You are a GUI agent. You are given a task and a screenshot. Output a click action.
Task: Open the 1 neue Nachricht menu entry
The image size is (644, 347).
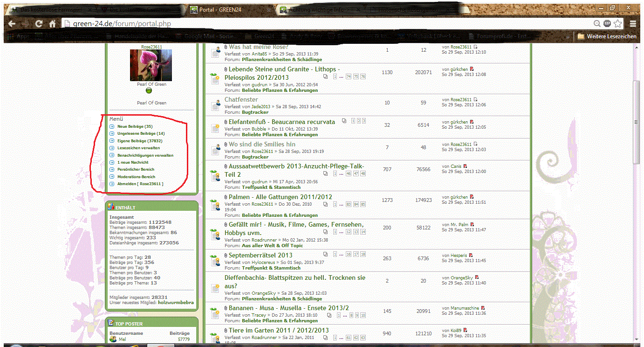pyautogui.click(x=133, y=162)
